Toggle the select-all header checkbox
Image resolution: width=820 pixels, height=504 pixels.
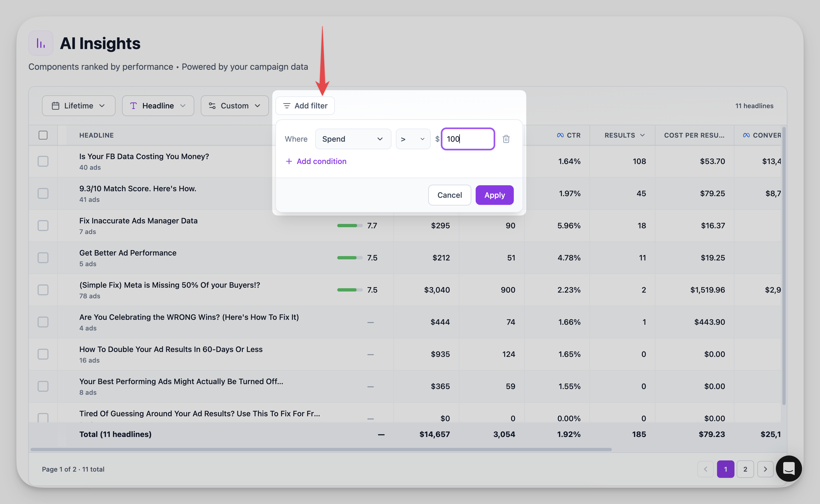coord(43,135)
